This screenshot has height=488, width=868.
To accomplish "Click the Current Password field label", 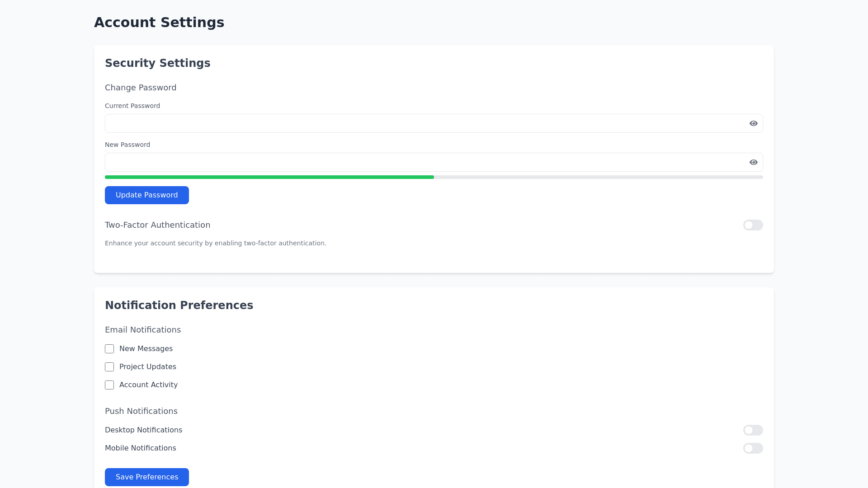I will 132,106.
